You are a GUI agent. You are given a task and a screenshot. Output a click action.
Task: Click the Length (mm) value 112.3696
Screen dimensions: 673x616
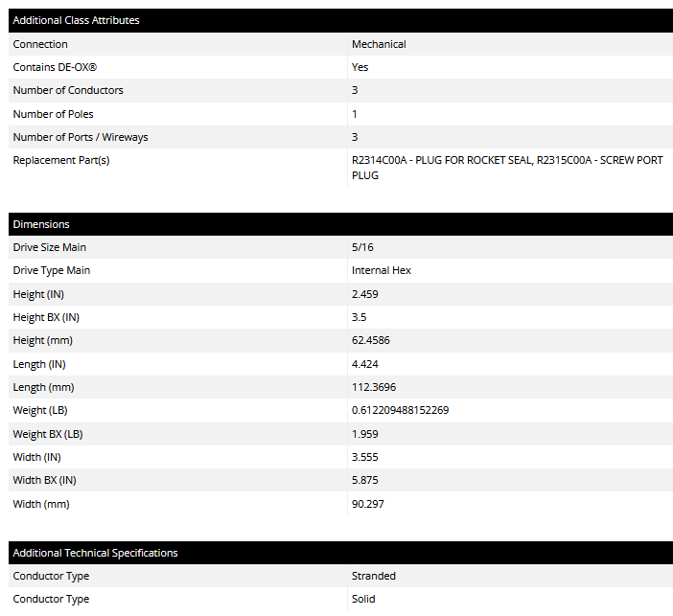[x=374, y=387]
